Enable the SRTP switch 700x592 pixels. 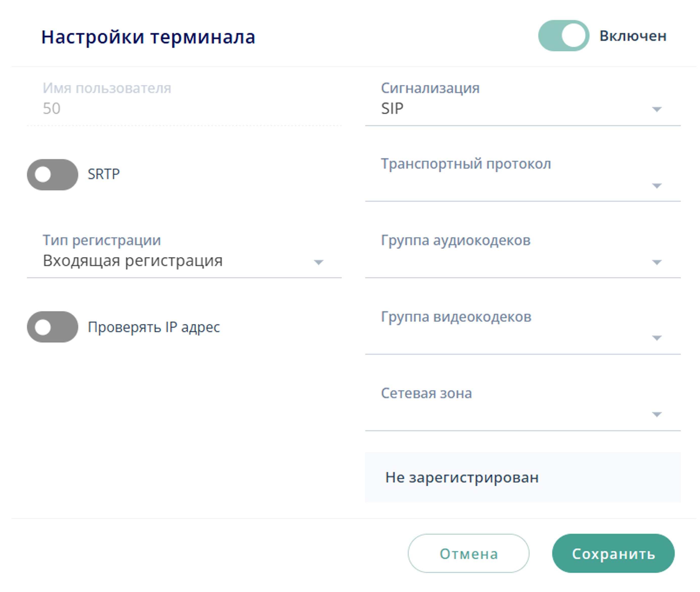coord(52,174)
